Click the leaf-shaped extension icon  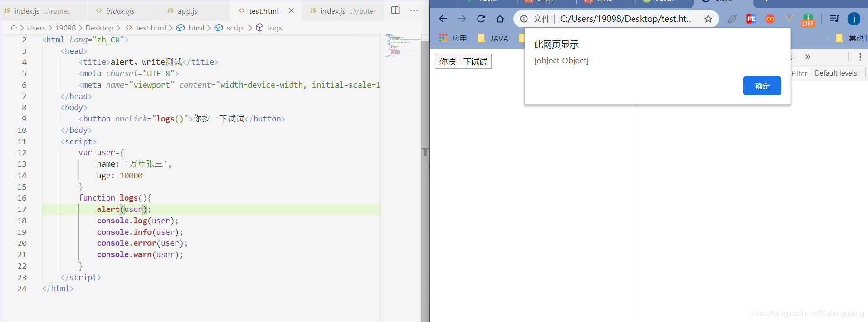[732, 19]
